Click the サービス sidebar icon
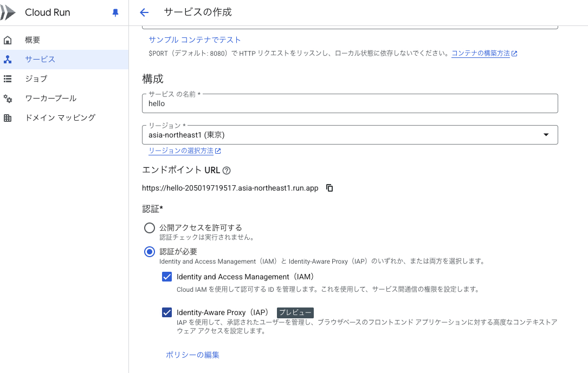Screen dimensions: 588x373 click(x=8, y=60)
